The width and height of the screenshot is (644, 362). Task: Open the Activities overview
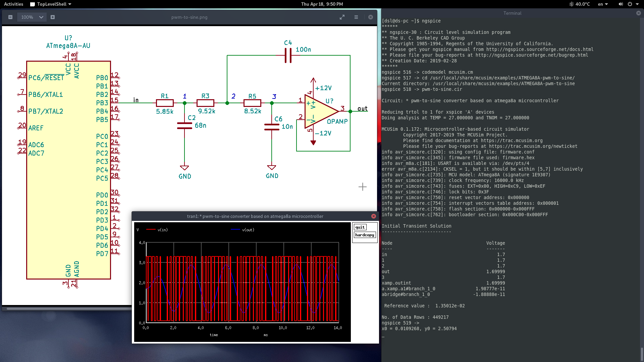(13, 4)
